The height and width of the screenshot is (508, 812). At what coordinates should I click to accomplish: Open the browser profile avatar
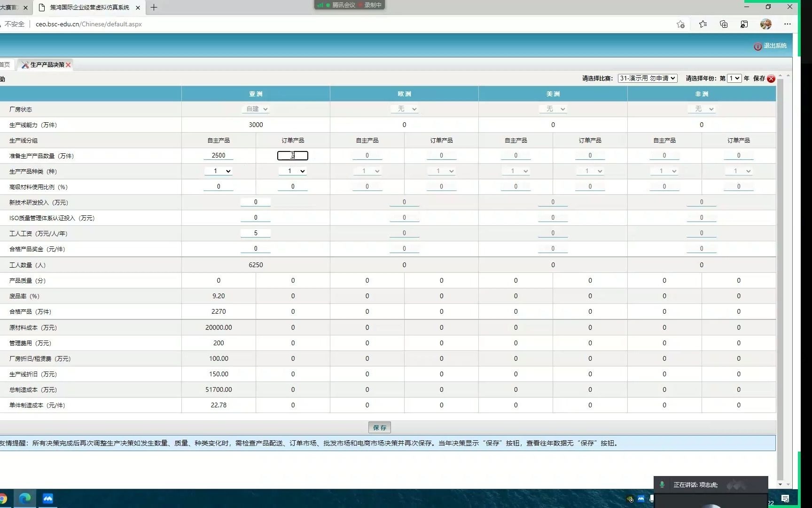(766, 24)
